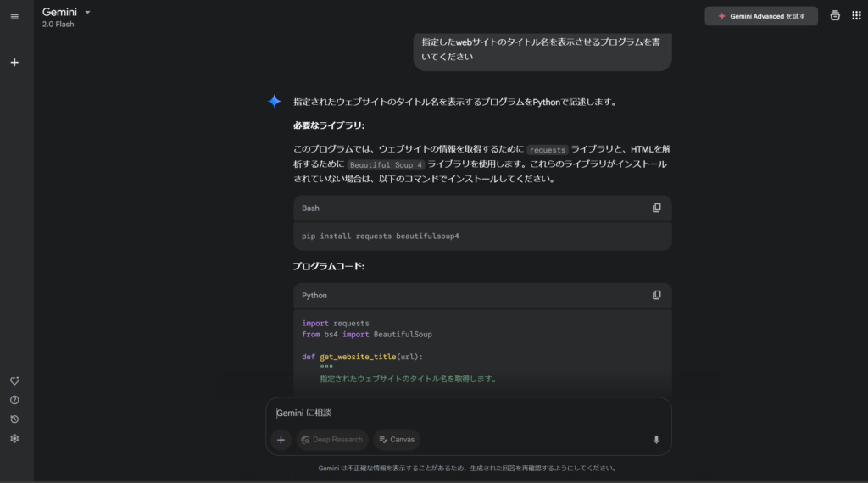Click the 2.0 Flash model label
This screenshot has width=868, height=483.
click(58, 25)
